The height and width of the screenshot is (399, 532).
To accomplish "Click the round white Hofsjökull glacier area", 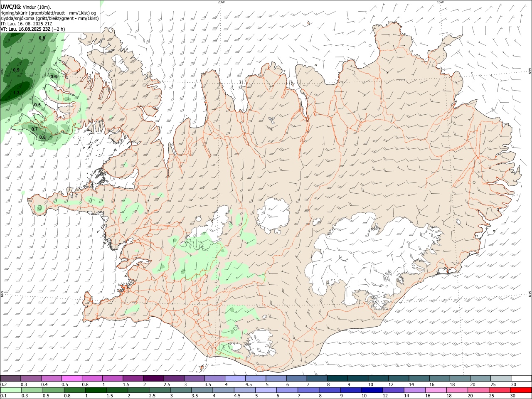I will [273, 214].
